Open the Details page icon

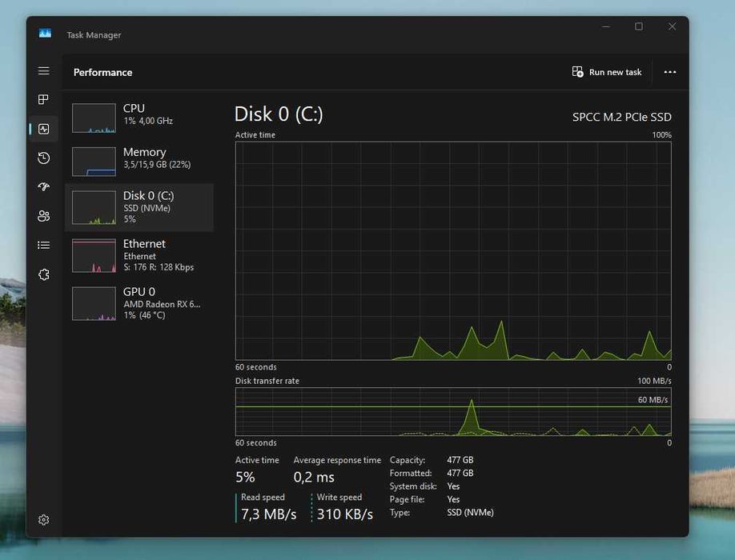pyautogui.click(x=43, y=245)
